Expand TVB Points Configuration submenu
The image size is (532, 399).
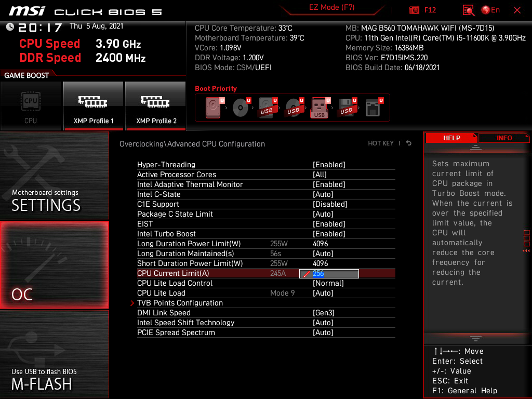click(180, 303)
